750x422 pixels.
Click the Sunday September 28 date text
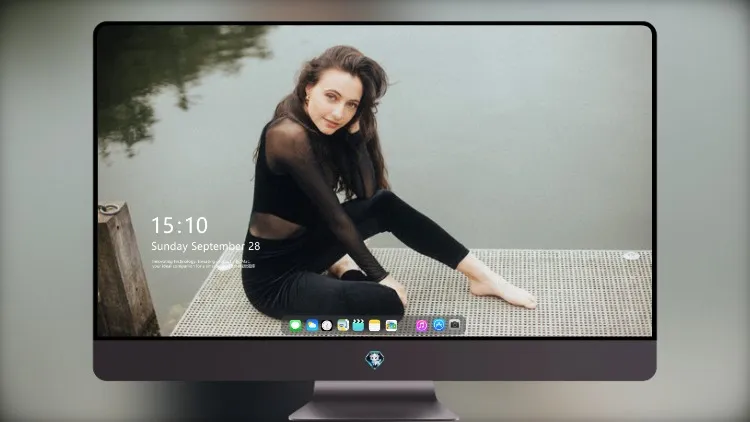click(x=206, y=246)
